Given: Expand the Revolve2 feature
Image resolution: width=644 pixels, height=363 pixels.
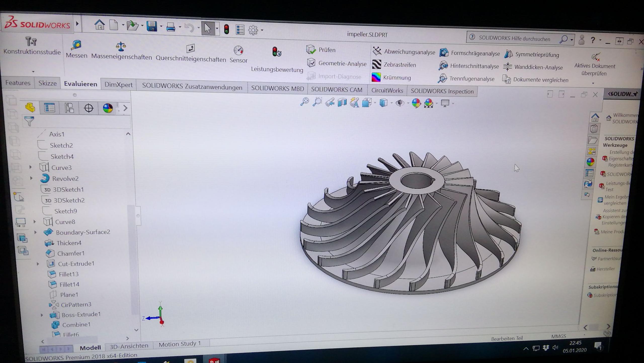Looking at the screenshot, I should 31,178.
